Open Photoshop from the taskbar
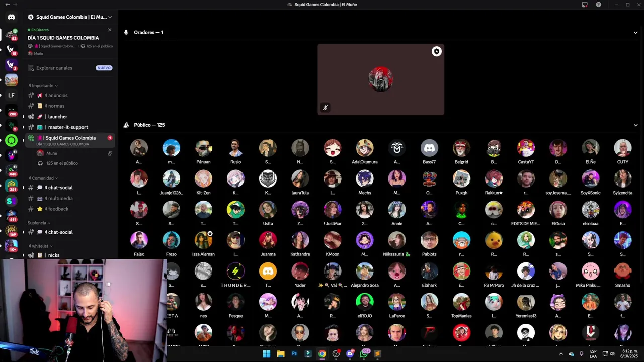 coord(294,354)
